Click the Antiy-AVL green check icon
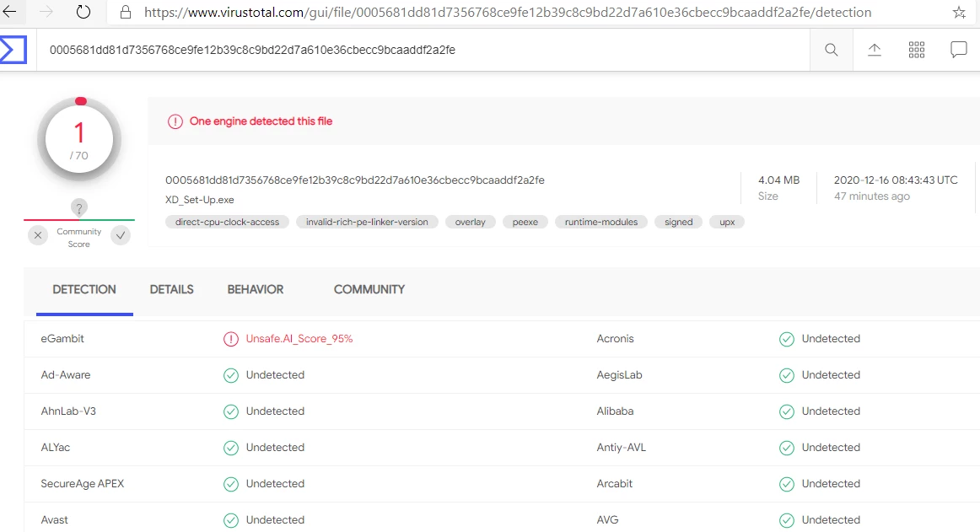 pos(787,448)
